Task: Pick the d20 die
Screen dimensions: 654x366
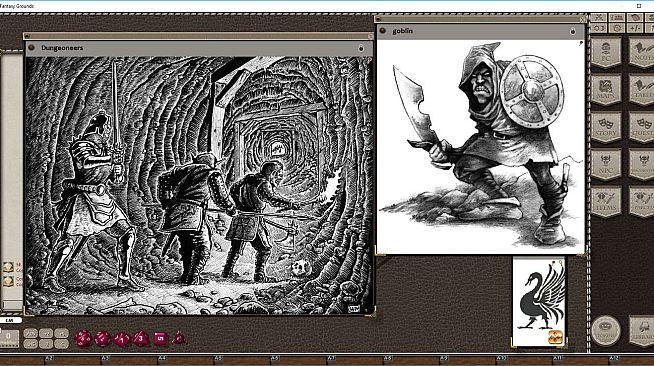Action: click(83, 338)
